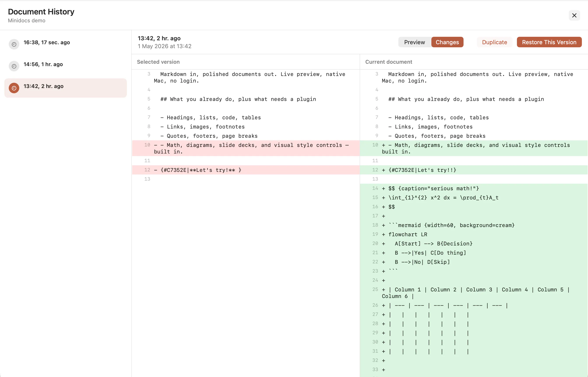588x377 pixels.
Task: Click the Selected version column header
Action: tap(158, 62)
